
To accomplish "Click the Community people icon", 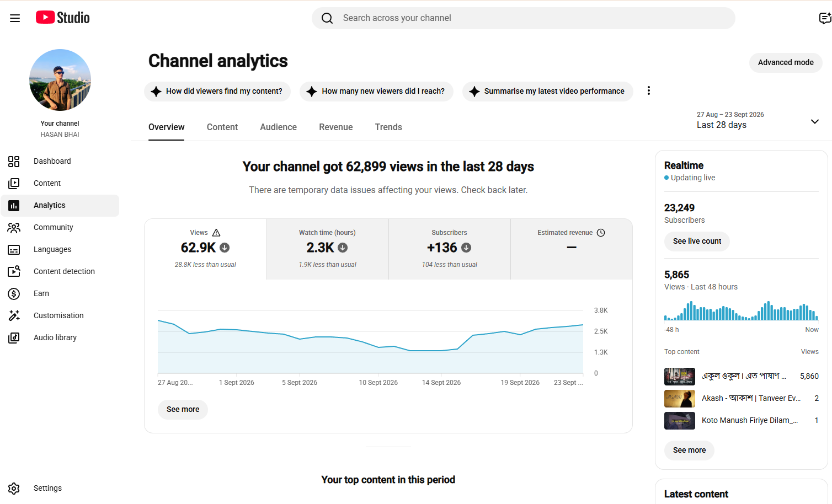I will (x=14, y=227).
